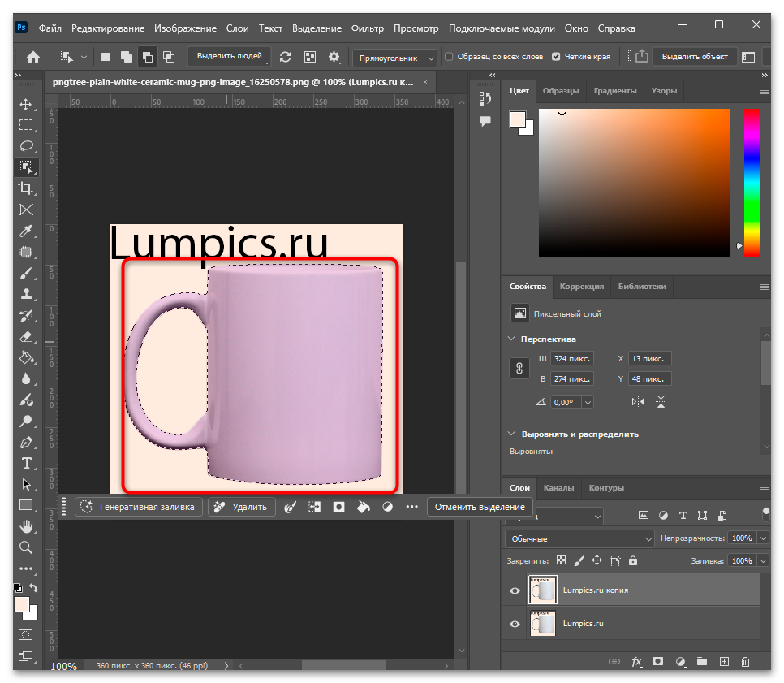Open the Непрозрачность opacity dropdown arrow
Screen dimensions: 784x683
(763, 538)
